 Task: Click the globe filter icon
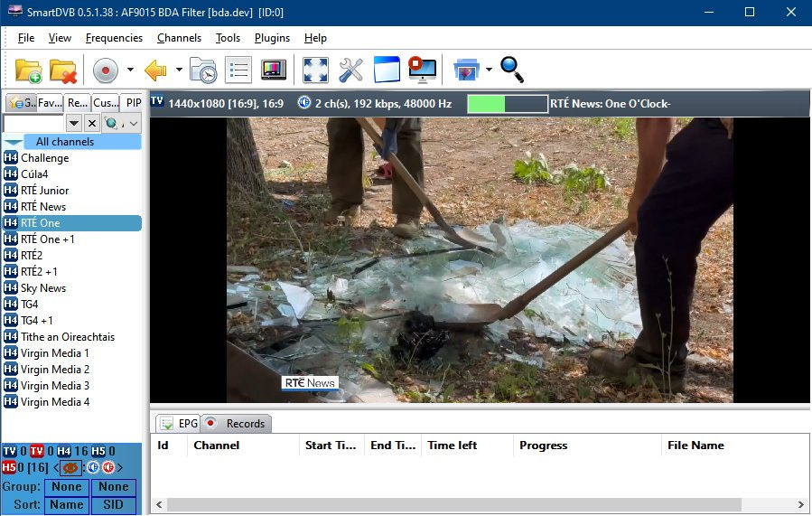[x=112, y=123]
